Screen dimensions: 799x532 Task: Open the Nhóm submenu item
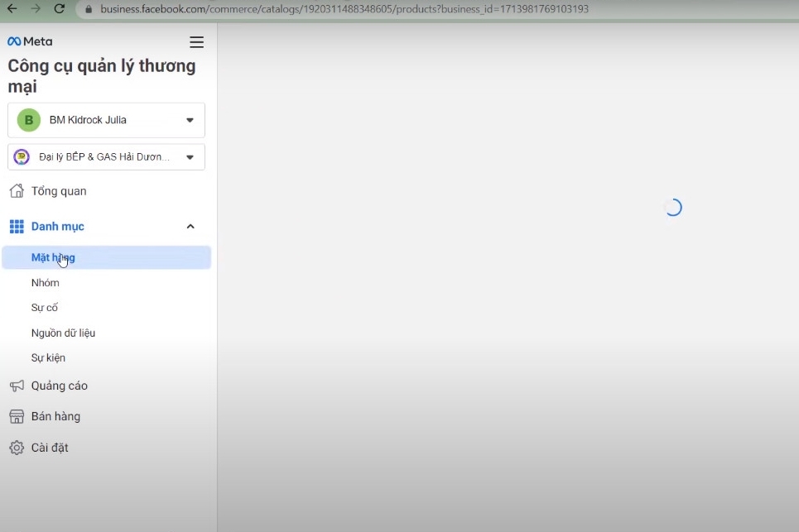point(45,283)
